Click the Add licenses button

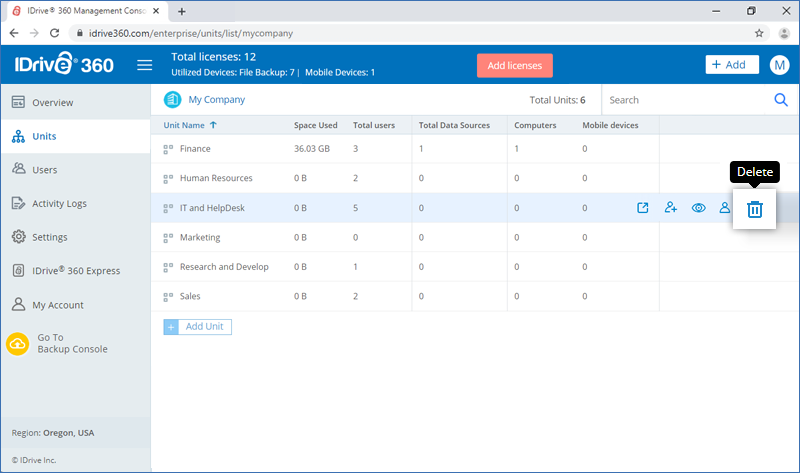click(x=514, y=65)
